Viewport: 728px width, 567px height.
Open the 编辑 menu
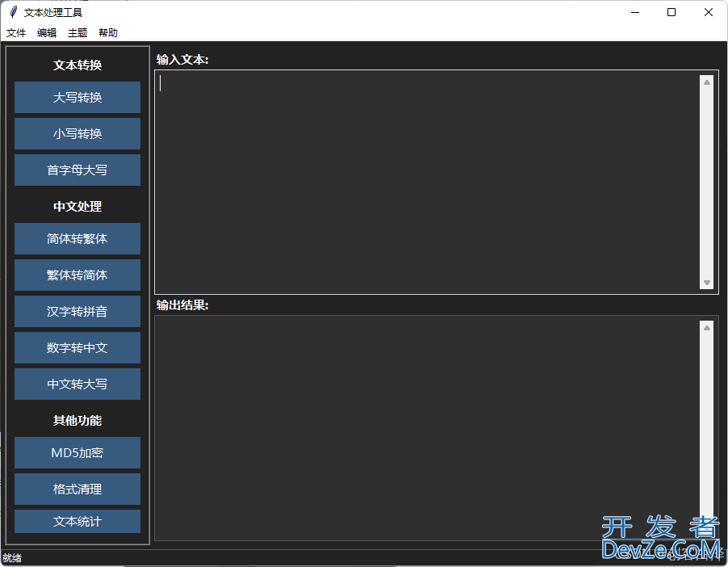click(47, 33)
